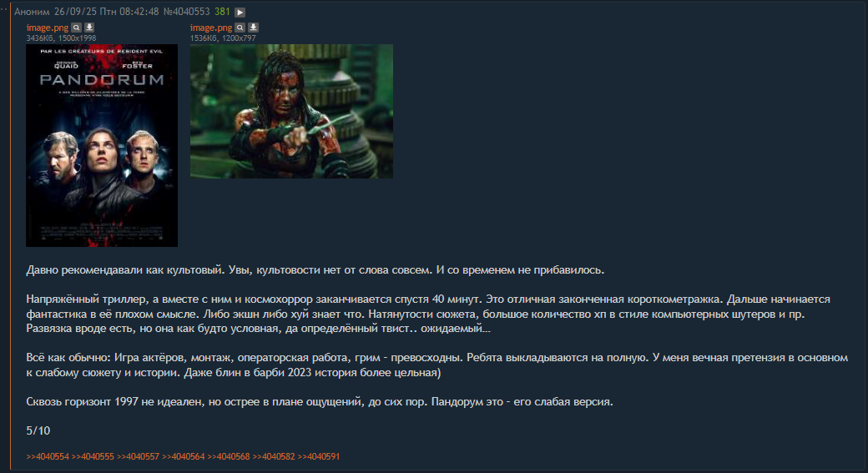Screen dimensions: 868x473
Task: Download the second image.png file
Action: click(x=253, y=28)
